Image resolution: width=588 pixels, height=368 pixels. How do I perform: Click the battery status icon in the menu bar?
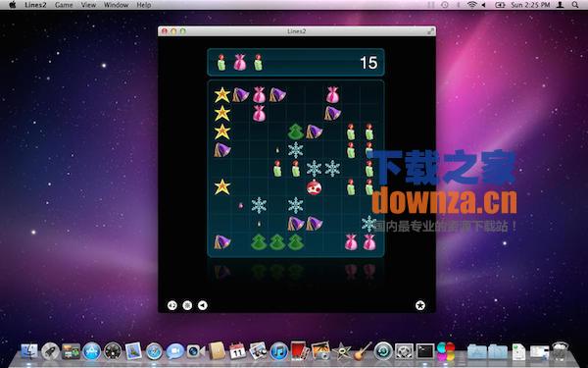(500, 5)
